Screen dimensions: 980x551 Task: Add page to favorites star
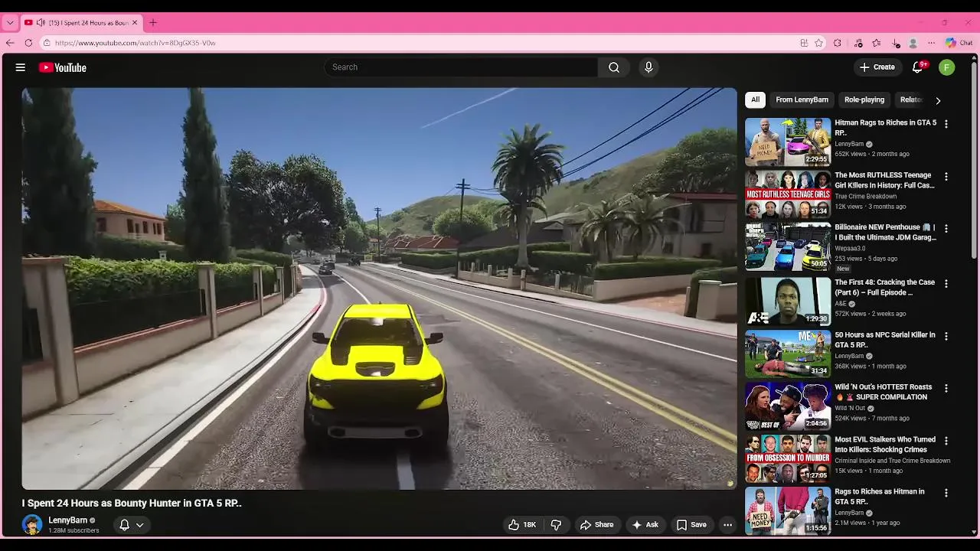pos(818,43)
